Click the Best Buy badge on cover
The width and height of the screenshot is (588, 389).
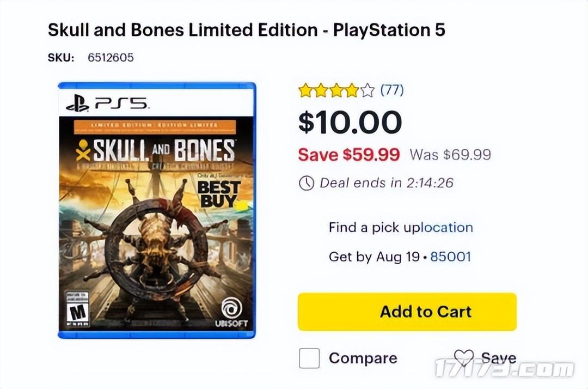point(218,194)
